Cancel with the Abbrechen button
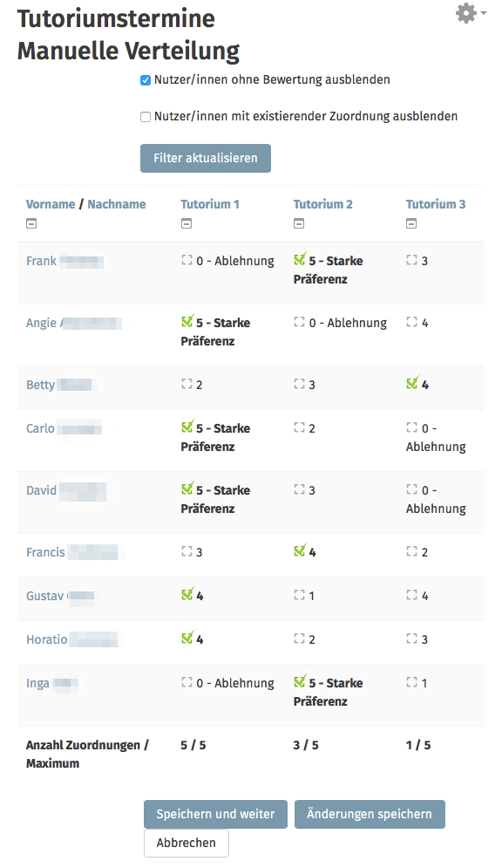This screenshot has width=502, height=868. click(x=187, y=843)
